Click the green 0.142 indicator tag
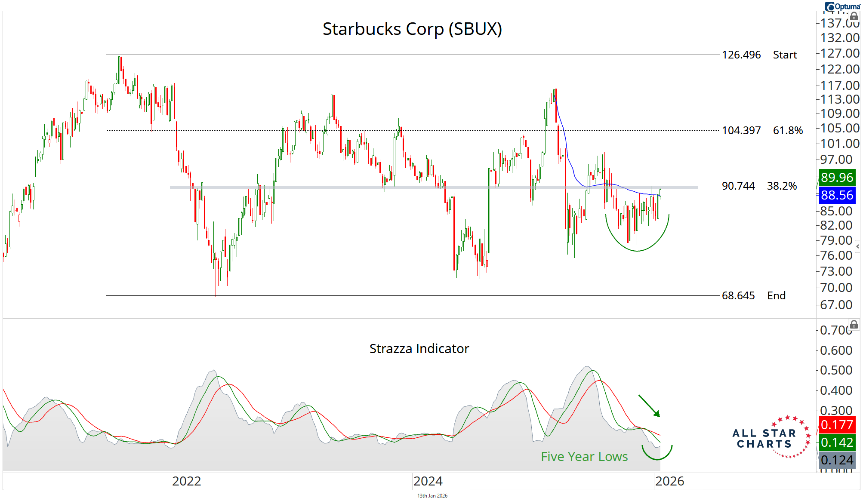Image resolution: width=863 pixels, height=504 pixels. pyautogui.click(x=836, y=442)
